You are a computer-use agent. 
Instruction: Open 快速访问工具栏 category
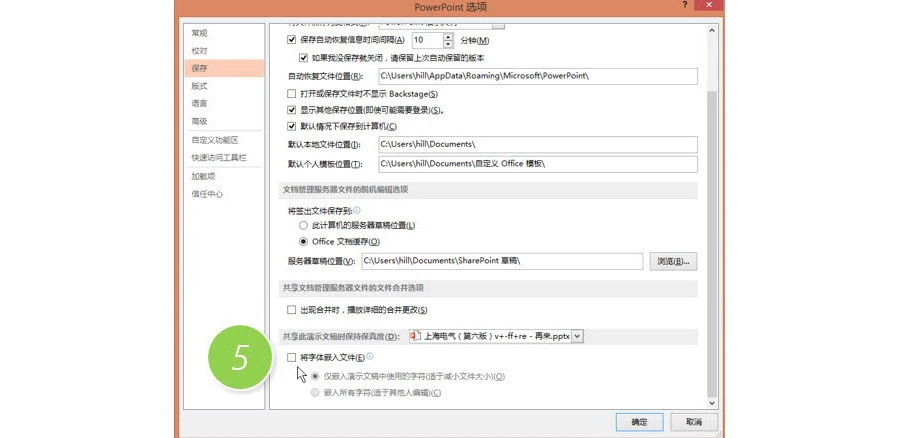click(224, 157)
